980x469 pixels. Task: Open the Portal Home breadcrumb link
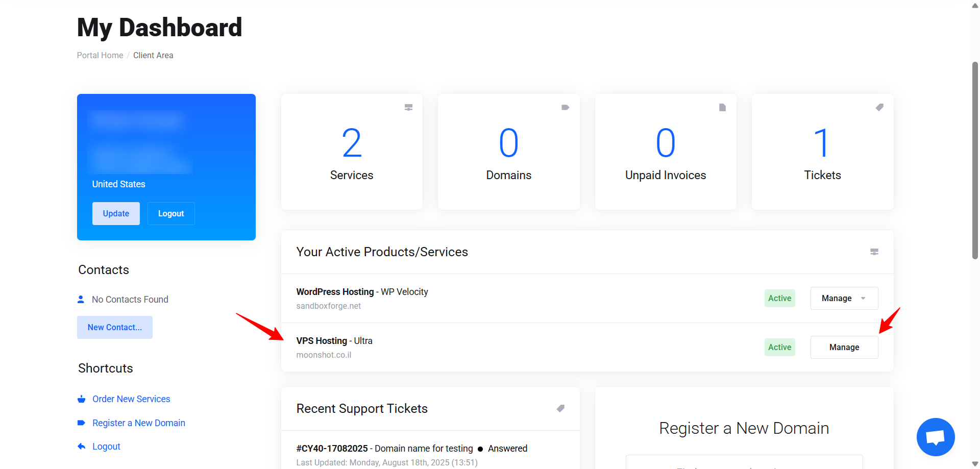[x=100, y=55]
